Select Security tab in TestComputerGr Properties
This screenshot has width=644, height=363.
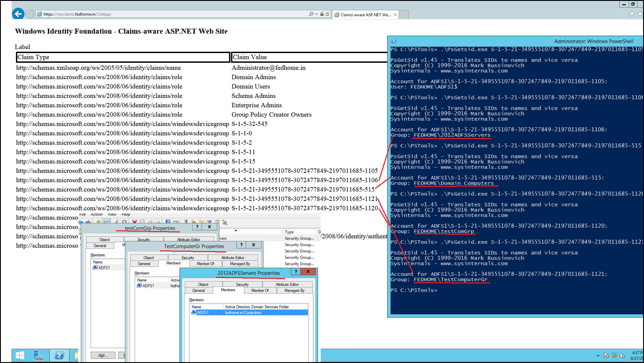tap(188, 258)
